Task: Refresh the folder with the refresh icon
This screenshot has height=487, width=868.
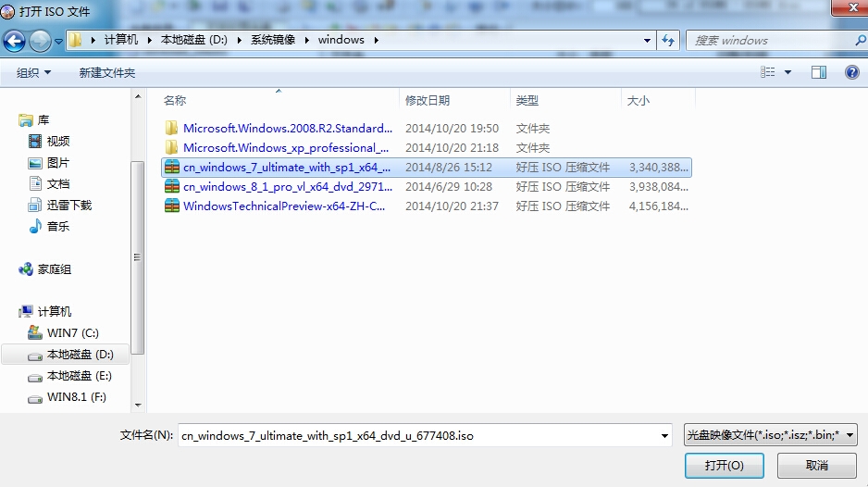Action: pyautogui.click(x=668, y=41)
